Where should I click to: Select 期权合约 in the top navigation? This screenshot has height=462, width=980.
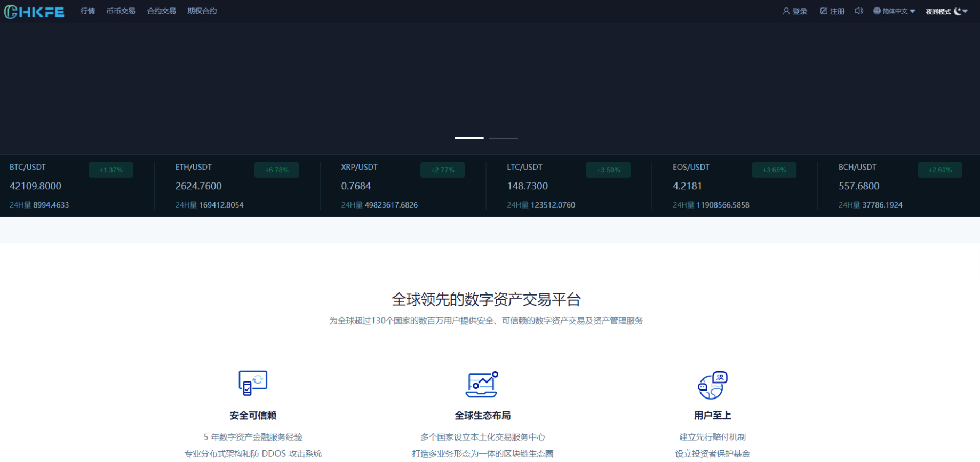point(202,11)
